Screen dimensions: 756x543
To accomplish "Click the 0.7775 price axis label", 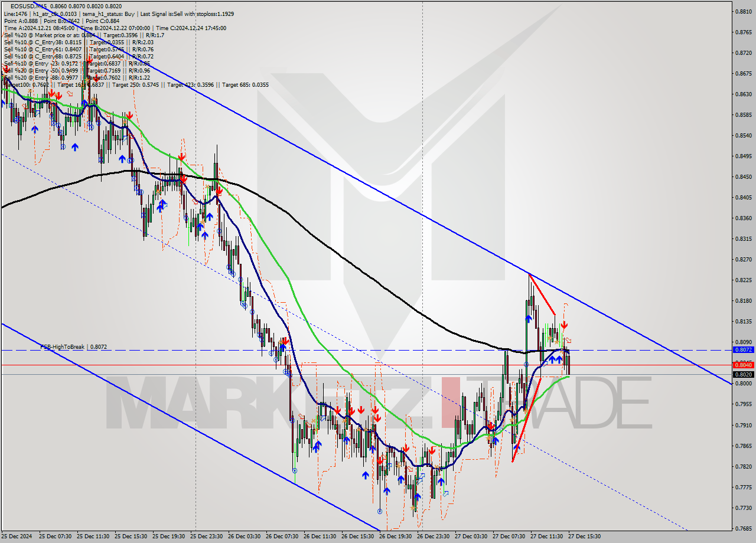I will (742, 486).
